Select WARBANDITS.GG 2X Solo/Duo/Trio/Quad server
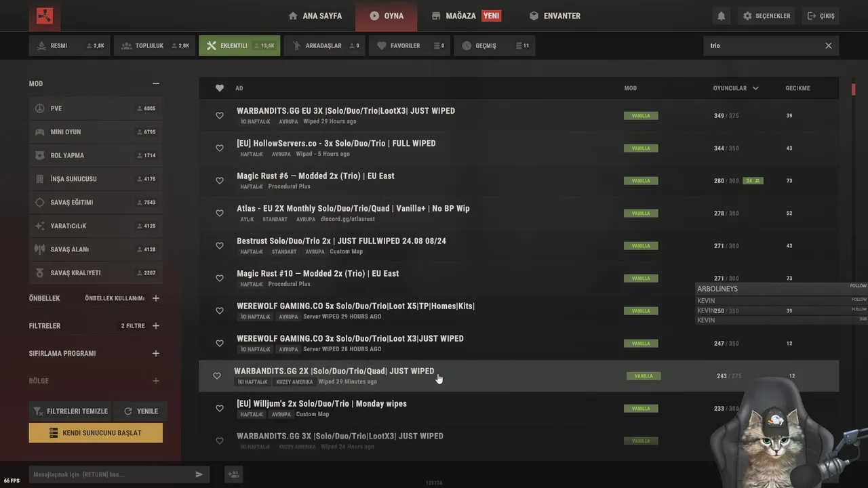Viewport: 868px width, 488px height. click(519, 376)
